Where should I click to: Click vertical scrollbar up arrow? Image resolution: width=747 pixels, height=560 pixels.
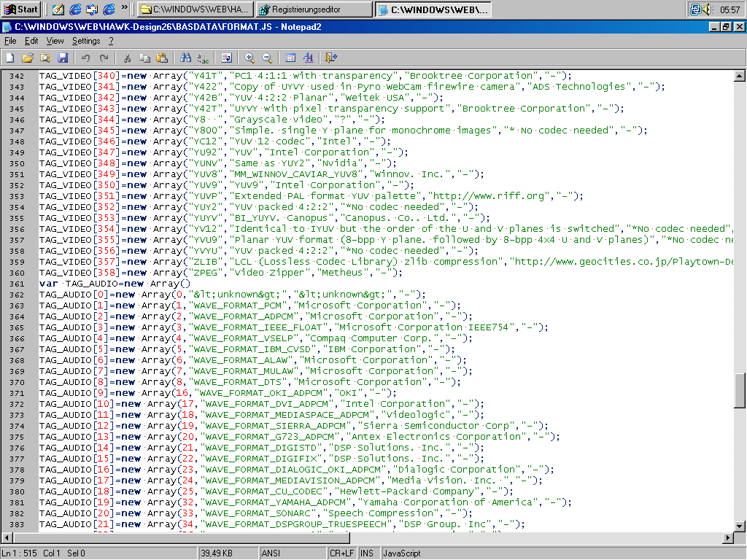click(x=740, y=76)
